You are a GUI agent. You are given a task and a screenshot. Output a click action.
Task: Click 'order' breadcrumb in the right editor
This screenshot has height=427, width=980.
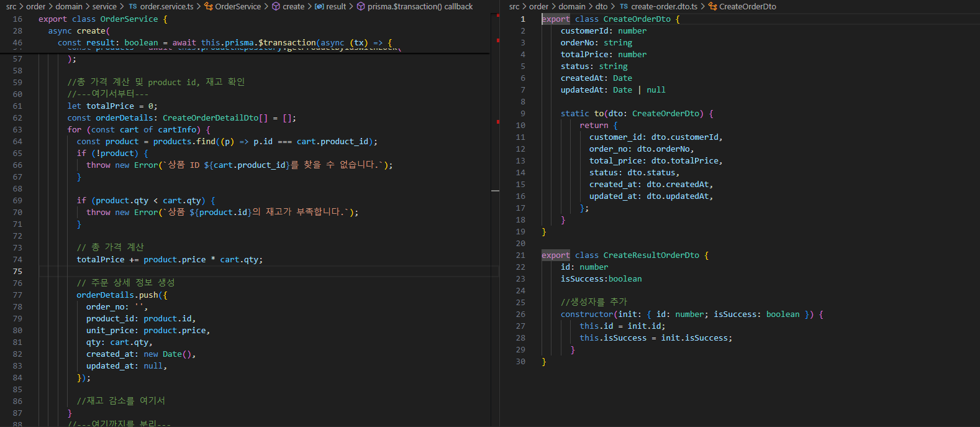[538, 6]
